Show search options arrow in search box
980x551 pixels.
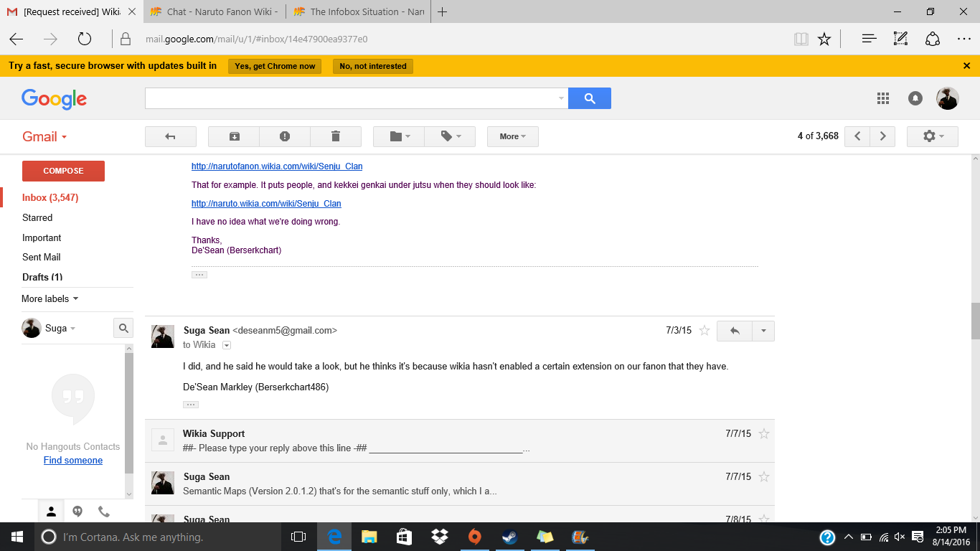(561, 98)
